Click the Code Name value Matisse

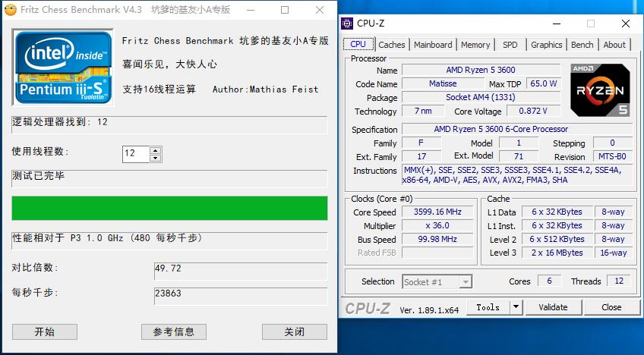click(x=443, y=83)
